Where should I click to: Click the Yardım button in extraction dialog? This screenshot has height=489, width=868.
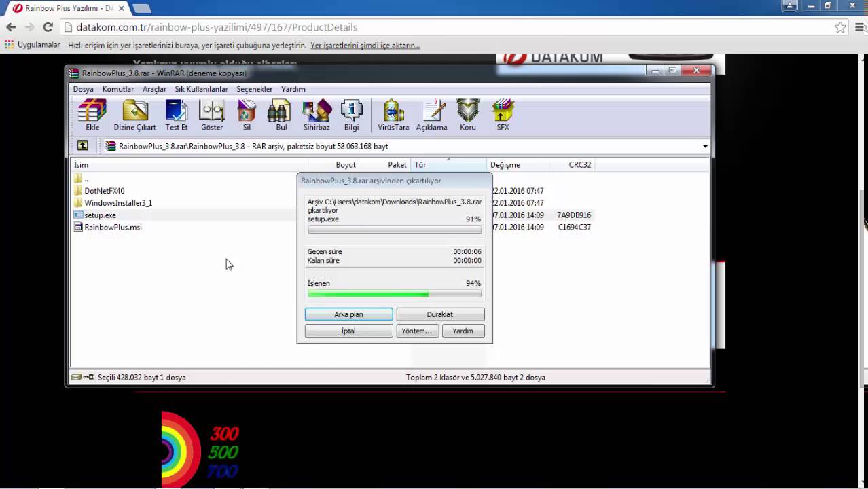pyautogui.click(x=463, y=331)
